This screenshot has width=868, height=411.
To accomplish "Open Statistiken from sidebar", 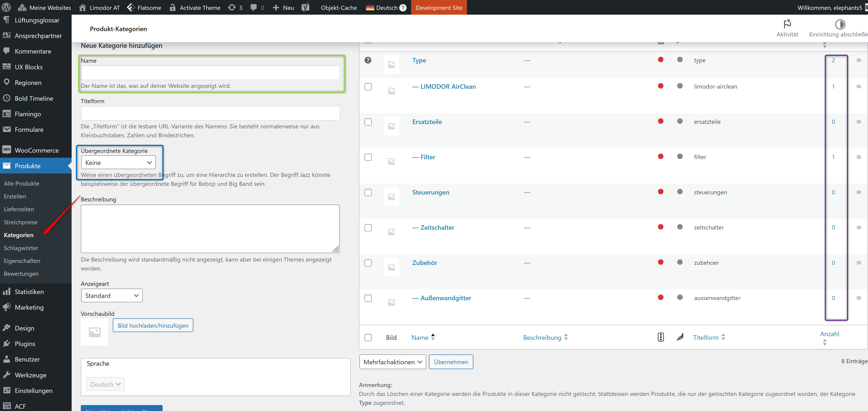I will (29, 292).
